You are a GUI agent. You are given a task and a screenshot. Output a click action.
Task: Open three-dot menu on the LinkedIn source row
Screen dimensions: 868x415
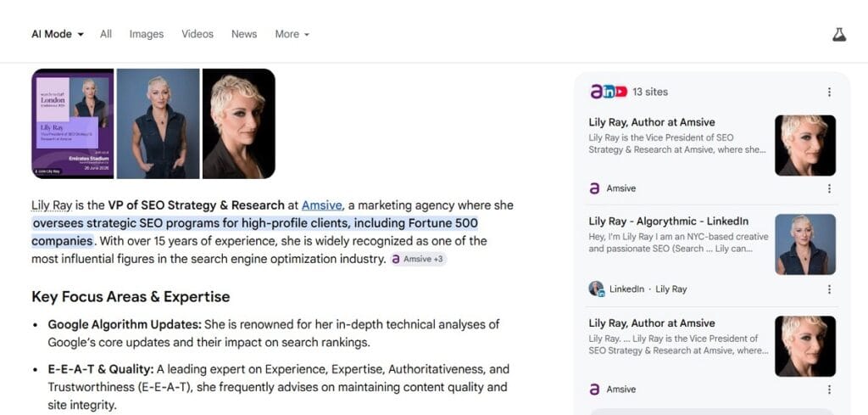pyautogui.click(x=829, y=289)
